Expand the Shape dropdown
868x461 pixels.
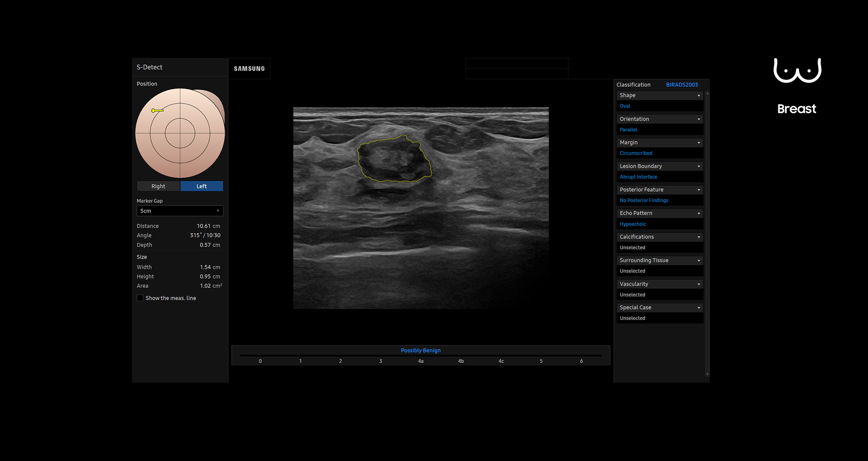pos(660,95)
